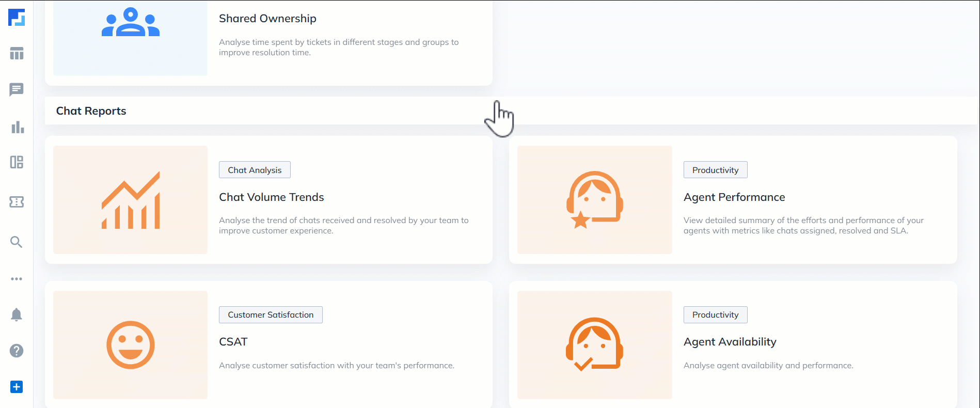Open the Chat Volume Trends report
Viewport: 980px width, 408px height.
271,197
